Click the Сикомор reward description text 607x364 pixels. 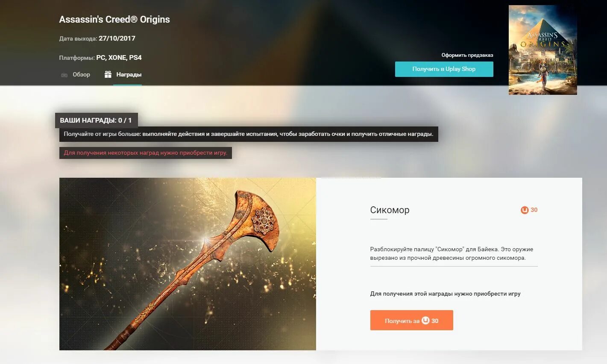pyautogui.click(x=452, y=253)
